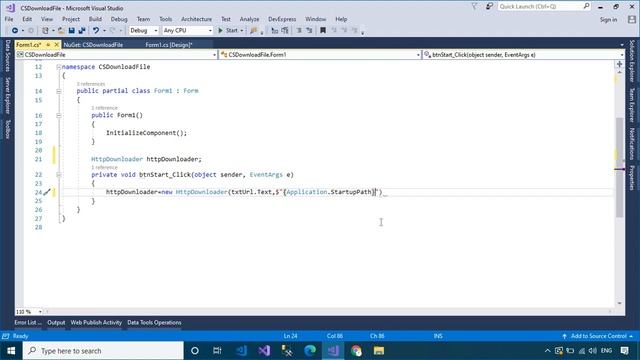Click the Save All icon
The image size is (640, 360).
click(x=82, y=31)
